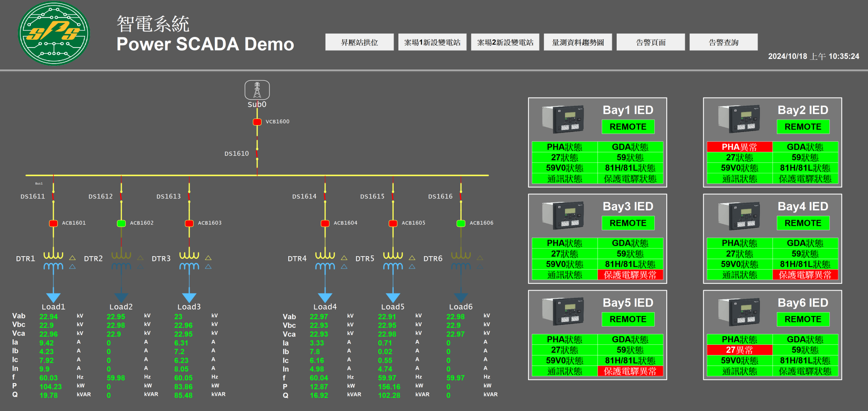Click the 昇壓站拱位 navigation button

point(359,42)
